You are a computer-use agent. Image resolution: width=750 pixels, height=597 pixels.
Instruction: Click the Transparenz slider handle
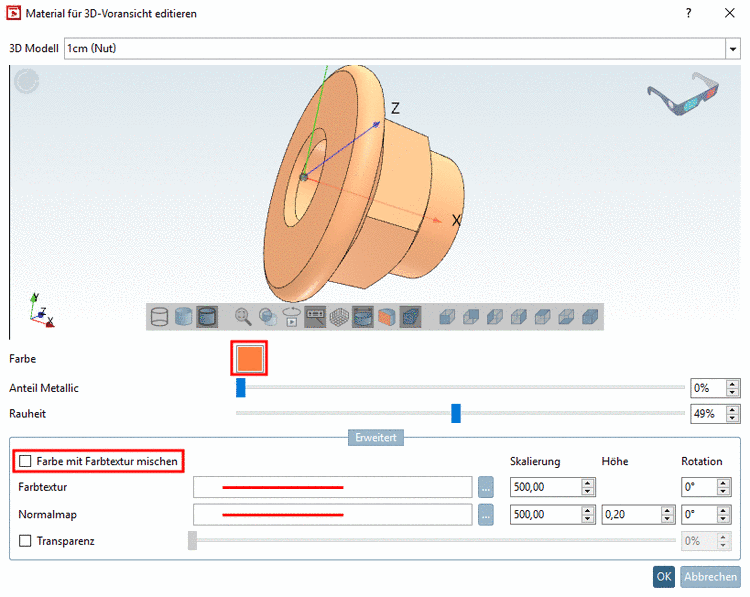(x=192, y=541)
